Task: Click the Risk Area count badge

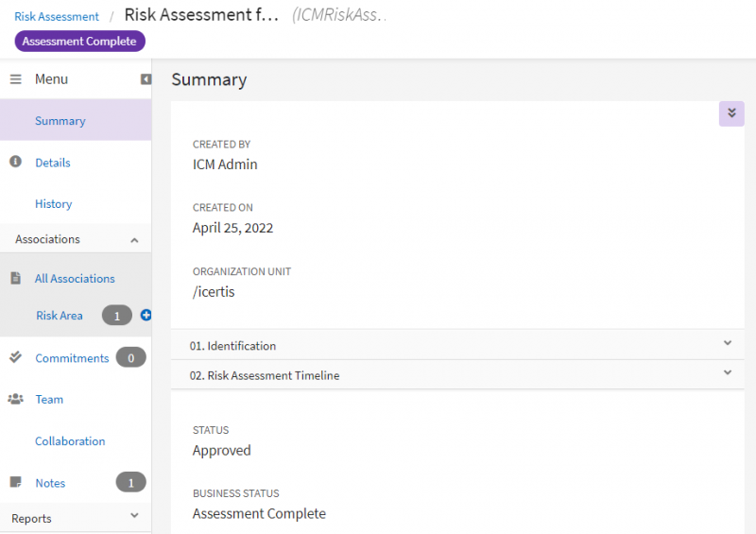Action: [116, 316]
